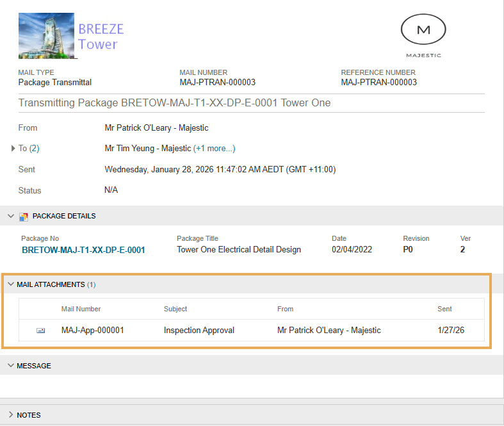504x426 pixels.
Task: Open attached mail MAJ-App-000001
Action: 92,331
